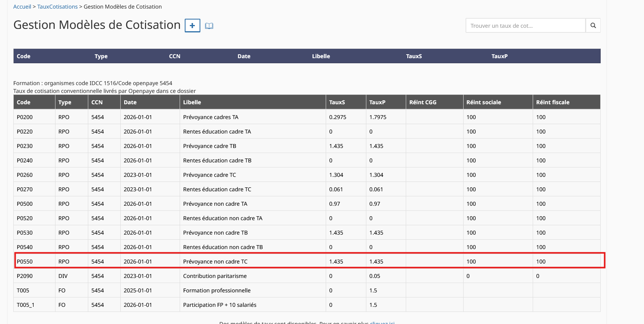Click 'Prévoyance non cadre TA' label

point(215,204)
